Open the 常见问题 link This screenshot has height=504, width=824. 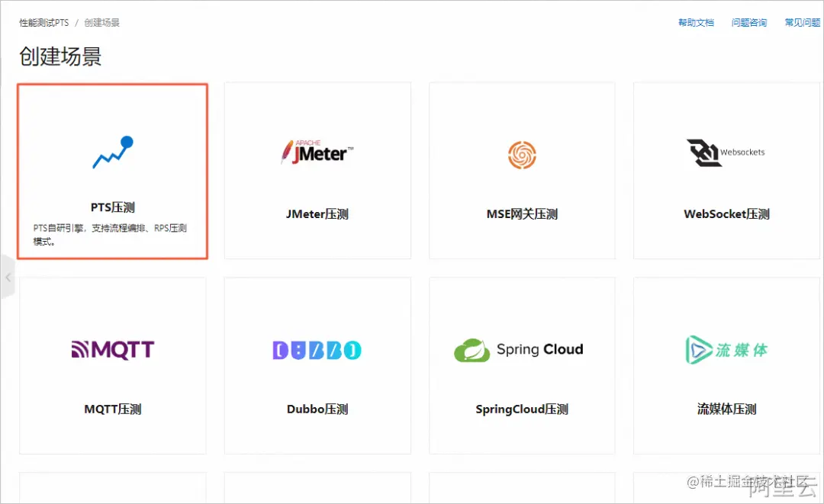tap(803, 23)
